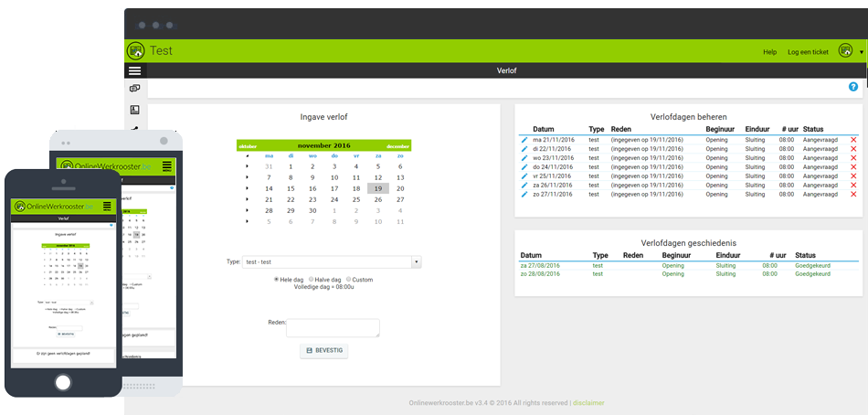Delete the di 22/11/2016 leave request
The image size is (868, 415).
pos(853,149)
